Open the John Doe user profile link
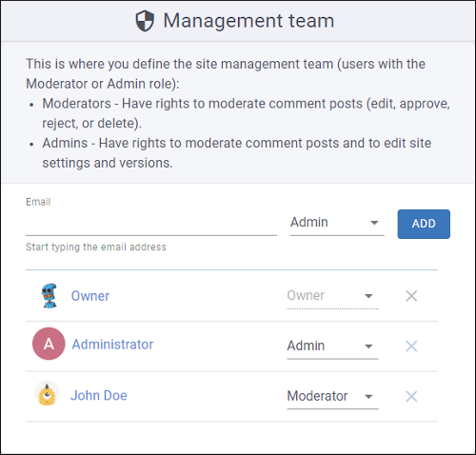This screenshot has height=455, width=476. pyautogui.click(x=99, y=396)
